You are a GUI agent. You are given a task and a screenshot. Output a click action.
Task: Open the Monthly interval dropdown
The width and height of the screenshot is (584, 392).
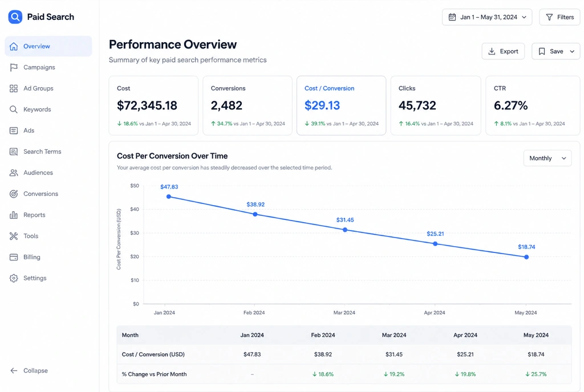pyautogui.click(x=547, y=158)
